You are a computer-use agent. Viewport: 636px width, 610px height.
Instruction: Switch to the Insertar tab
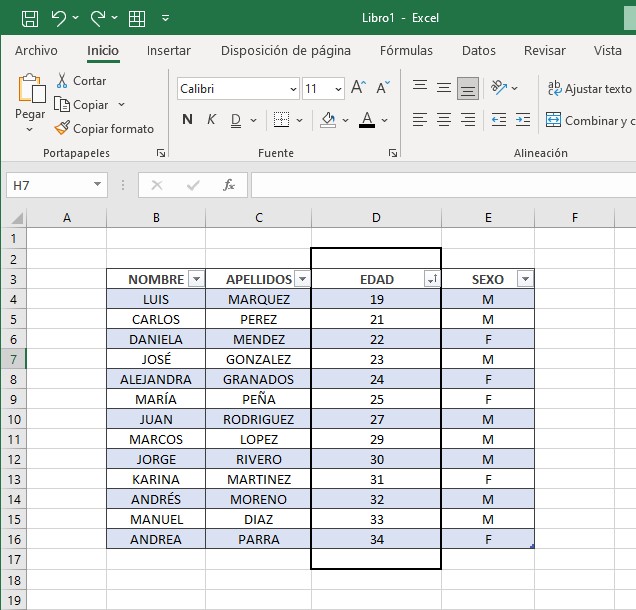(169, 51)
